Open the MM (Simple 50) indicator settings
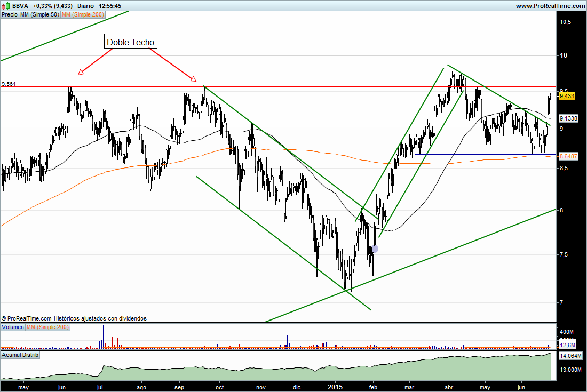 pyautogui.click(x=39, y=14)
